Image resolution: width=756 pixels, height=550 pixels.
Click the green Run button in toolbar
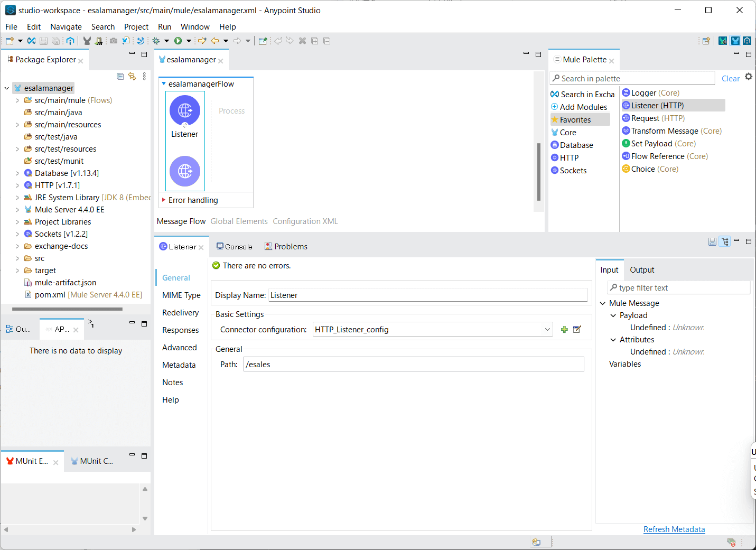point(178,41)
